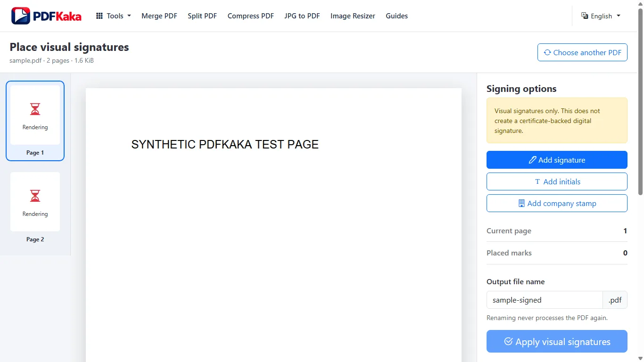Navigate to Compress PDF
The width and height of the screenshot is (644, 362).
point(251,16)
